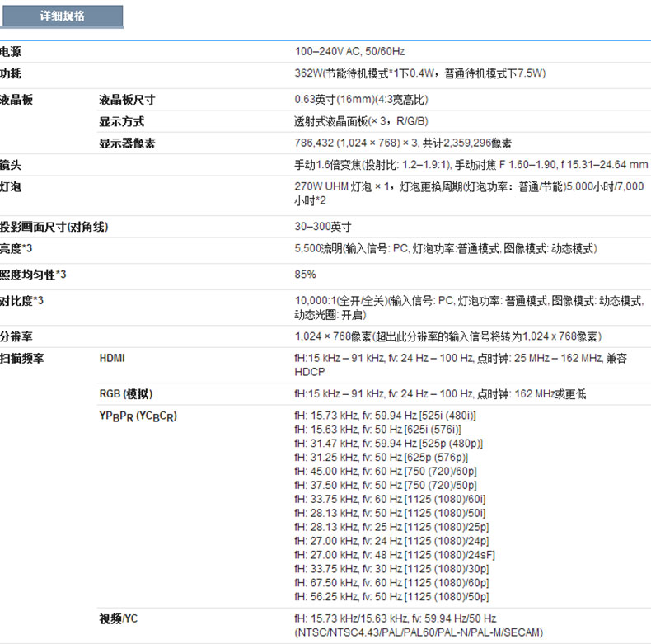The width and height of the screenshot is (651, 644).
Task: Click the 透射式液晶面板 value
Action: 361,121
